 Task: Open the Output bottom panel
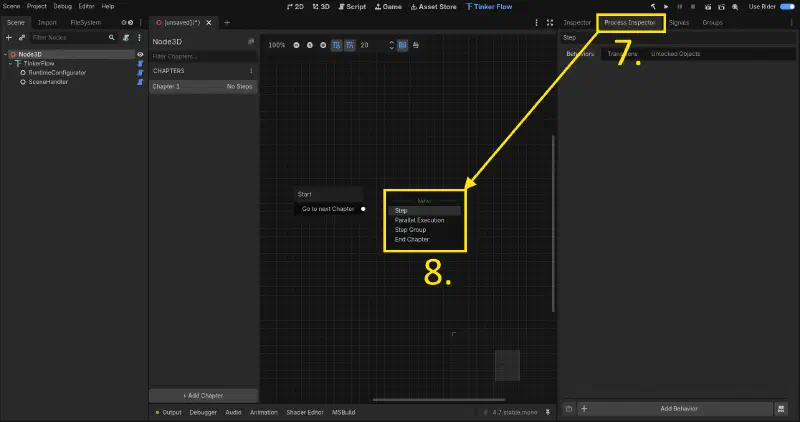coord(169,412)
